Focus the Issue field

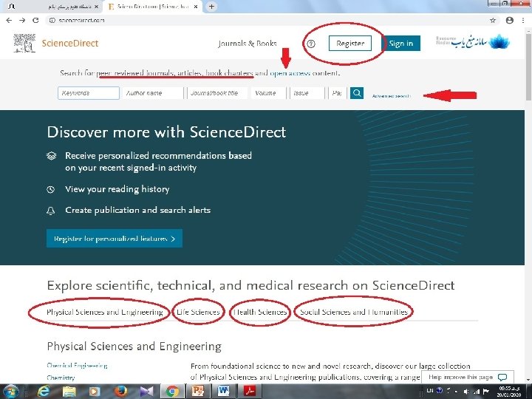pyautogui.click(x=307, y=93)
